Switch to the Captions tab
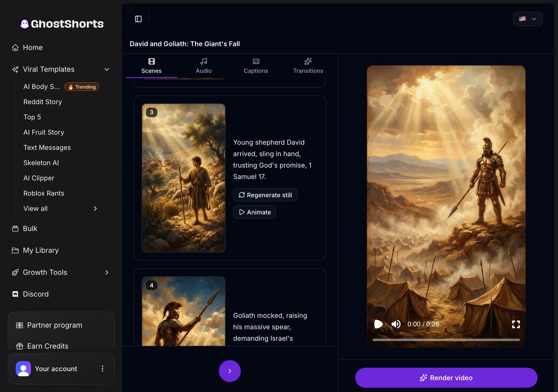The image size is (558, 392). click(256, 66)
